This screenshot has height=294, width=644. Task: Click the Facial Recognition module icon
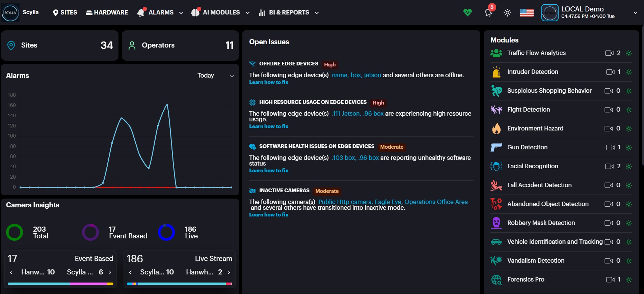(x=496, y=166)
